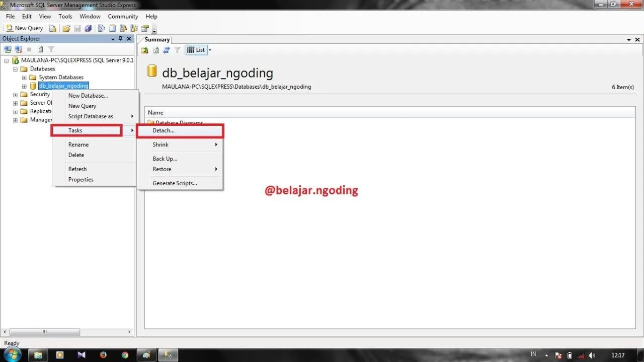The height and width of the screenshot is (362, 644).
Task: Close the Object Explorer panel
Action: point(129,39)
